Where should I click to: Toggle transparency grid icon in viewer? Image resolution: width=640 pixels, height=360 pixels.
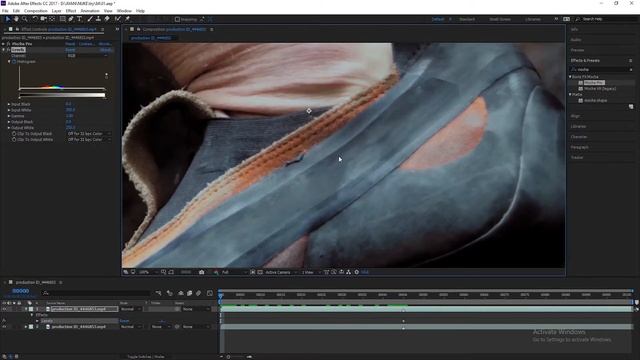(260, 272)
